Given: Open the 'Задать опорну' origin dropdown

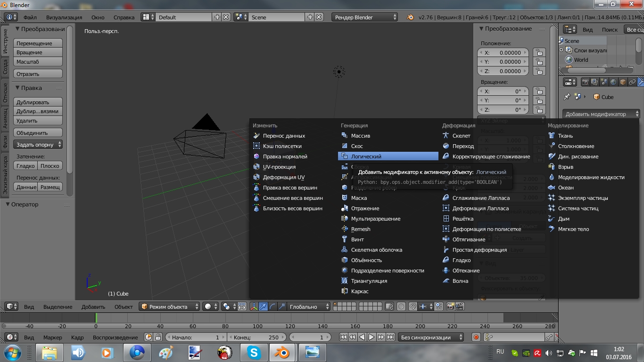Looking at the screenshot, I should pyautogui.click(x=38, y=145).
